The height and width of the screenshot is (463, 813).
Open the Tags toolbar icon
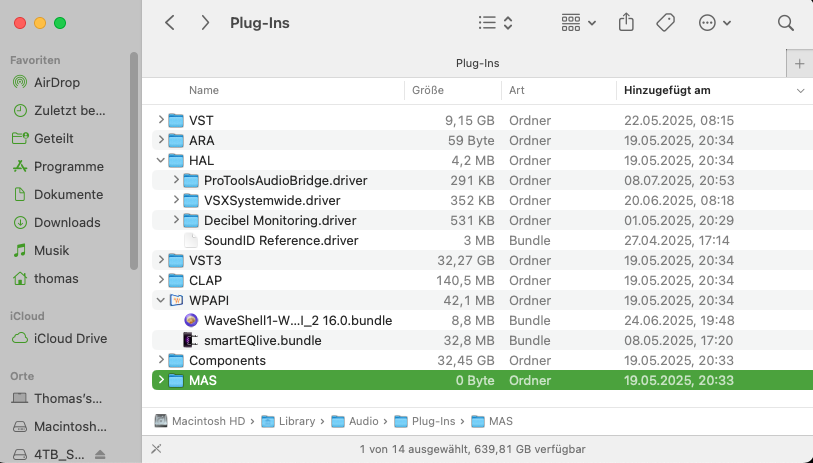pos(665,22)
